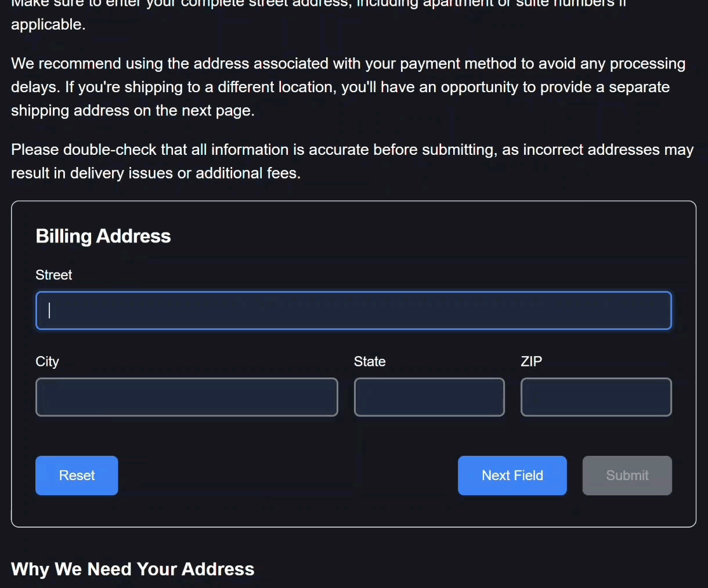Click the shipping address recommendation paragraph
Viewport: 708px width, 588px height.
click(348, 87)
